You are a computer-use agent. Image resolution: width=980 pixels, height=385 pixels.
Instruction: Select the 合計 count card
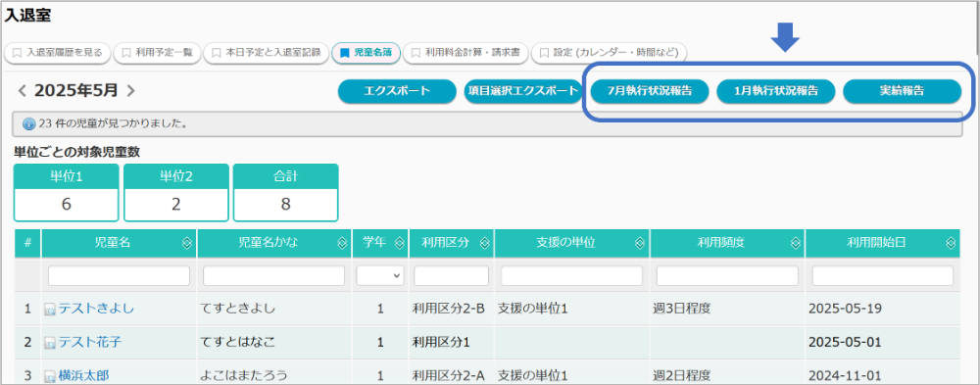point(285,192)
